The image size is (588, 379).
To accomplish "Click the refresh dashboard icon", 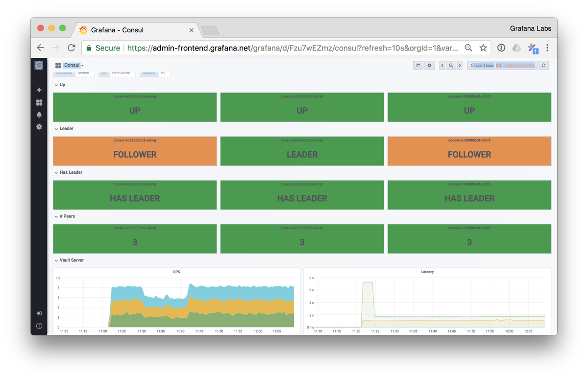I will coord(544,65).
